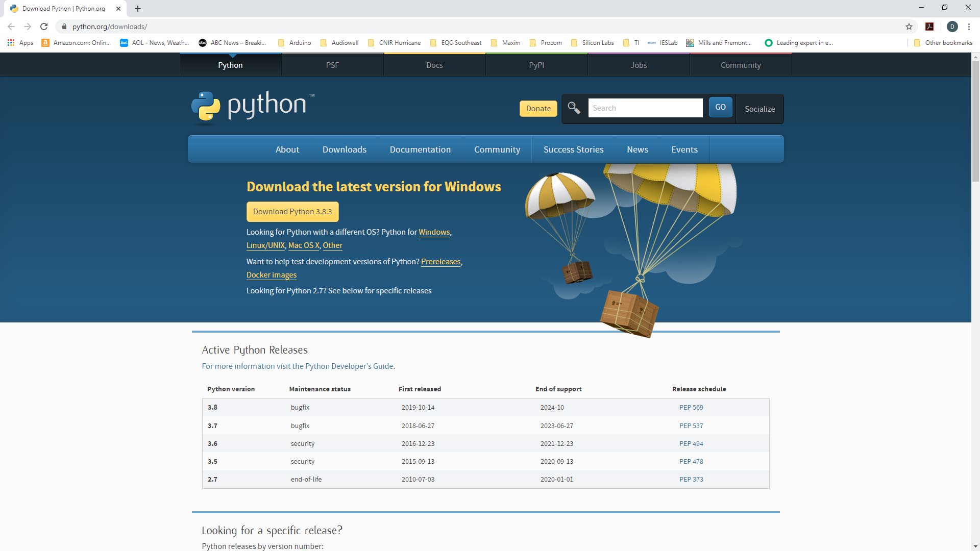Expand the Other bookmarks folder
Image resolution: width=980 pixels, height=551 pixels.
click(x=943, y=43)
